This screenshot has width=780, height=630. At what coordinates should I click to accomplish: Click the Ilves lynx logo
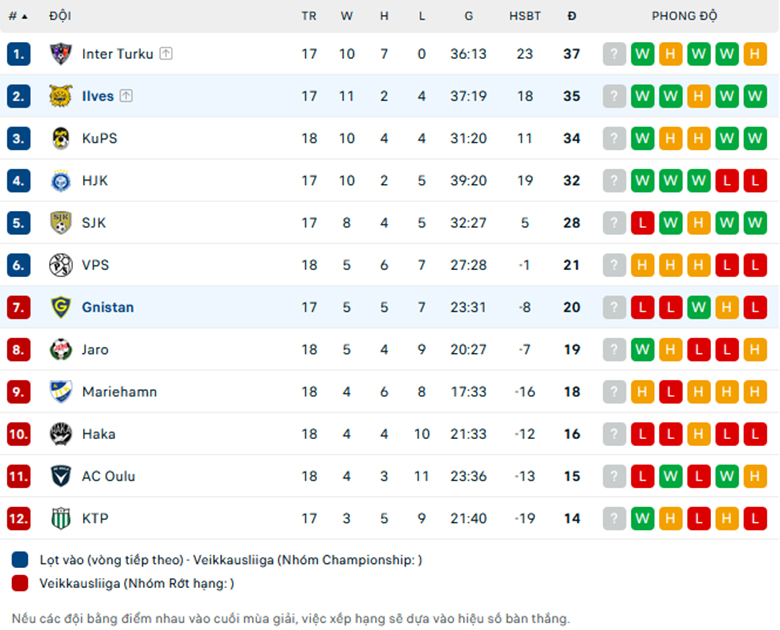tap(61, 96)
